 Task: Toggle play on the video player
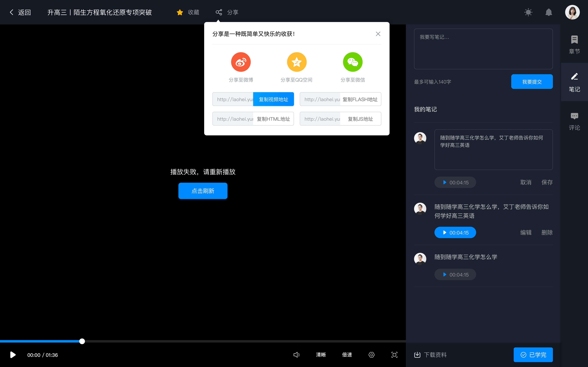13,355
